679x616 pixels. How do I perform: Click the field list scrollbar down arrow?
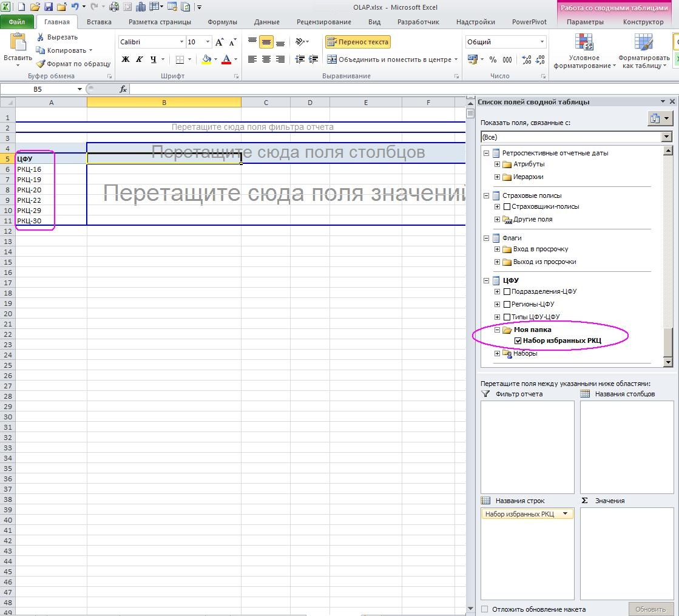pyautogui.click(x=668, y=362)
